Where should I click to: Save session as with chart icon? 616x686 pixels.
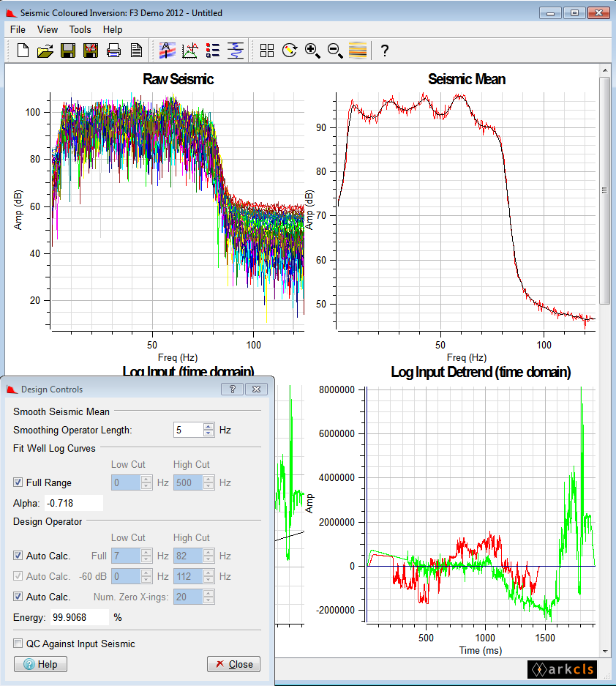tap(91, 51)
